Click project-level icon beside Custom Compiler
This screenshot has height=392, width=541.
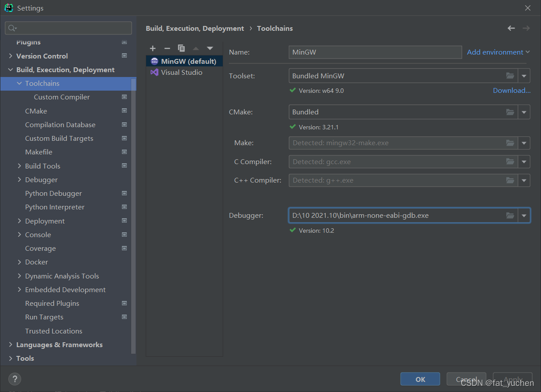click(124, 97)
